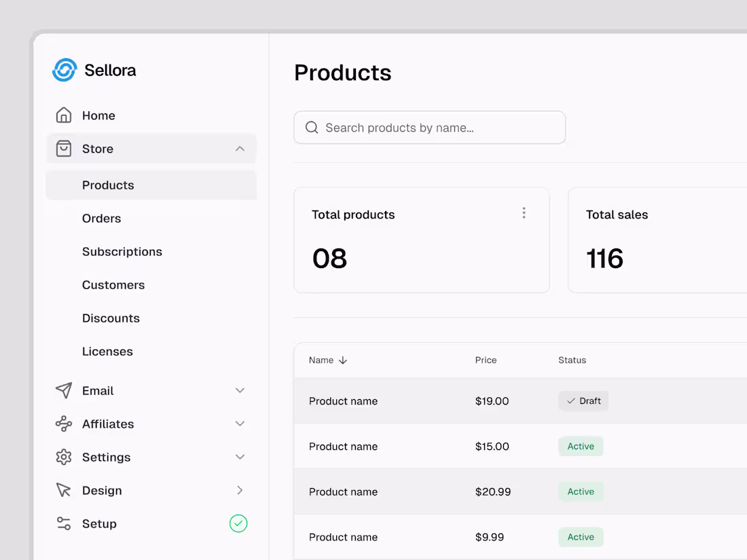Viewport: 747px width, 560px height.
Task: Click the Design cursor icon
Action: 63,490
